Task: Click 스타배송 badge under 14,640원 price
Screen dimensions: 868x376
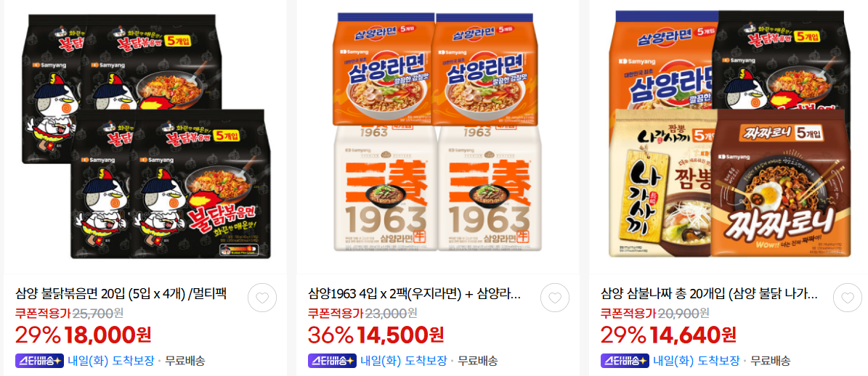Action: click(x=625, y=361)
